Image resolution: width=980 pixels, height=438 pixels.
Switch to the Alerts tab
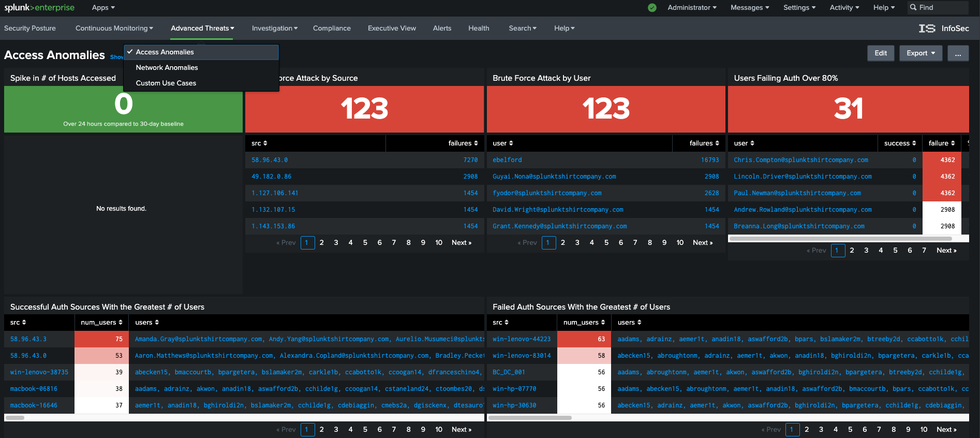[x=442, y=28]
